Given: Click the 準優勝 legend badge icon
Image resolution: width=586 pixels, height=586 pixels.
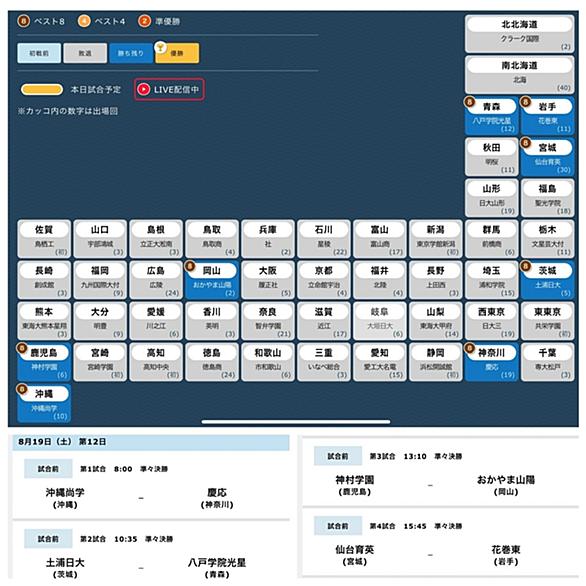Looking at the screenshot, I should 144,21.
